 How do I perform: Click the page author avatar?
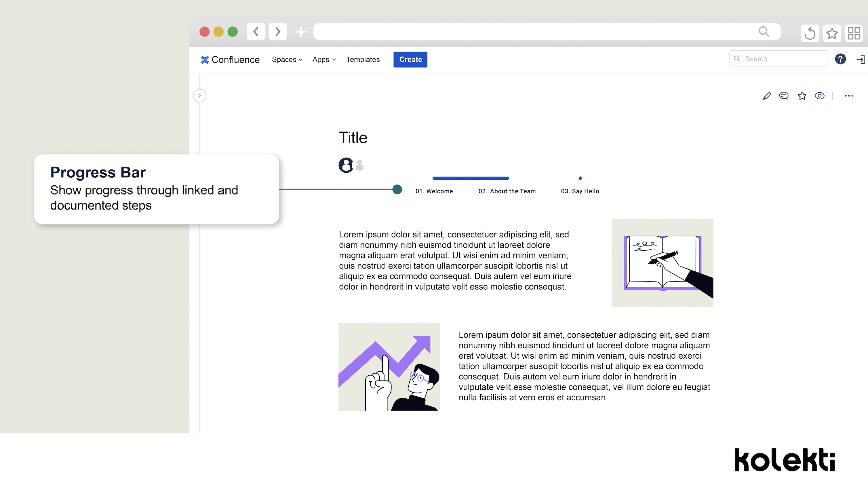click(x=345, y=165)
